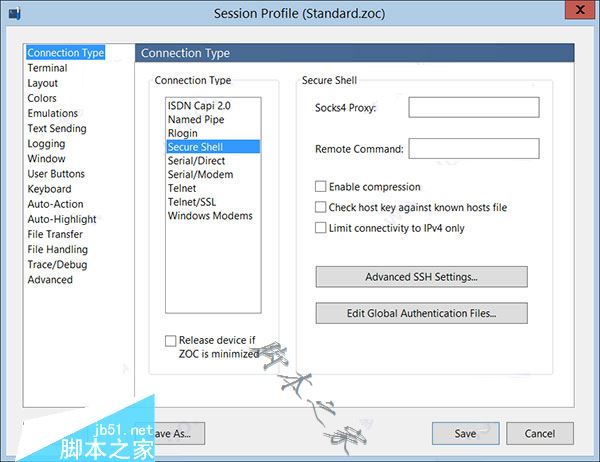Enable Limit connectivity to IPv4 only

tap(321, 228)
